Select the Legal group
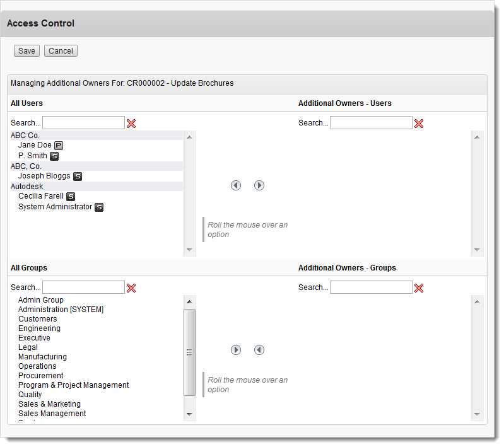The width and height of the screenshot is (504, 447). pyautogui.click(x=28, y=347)
